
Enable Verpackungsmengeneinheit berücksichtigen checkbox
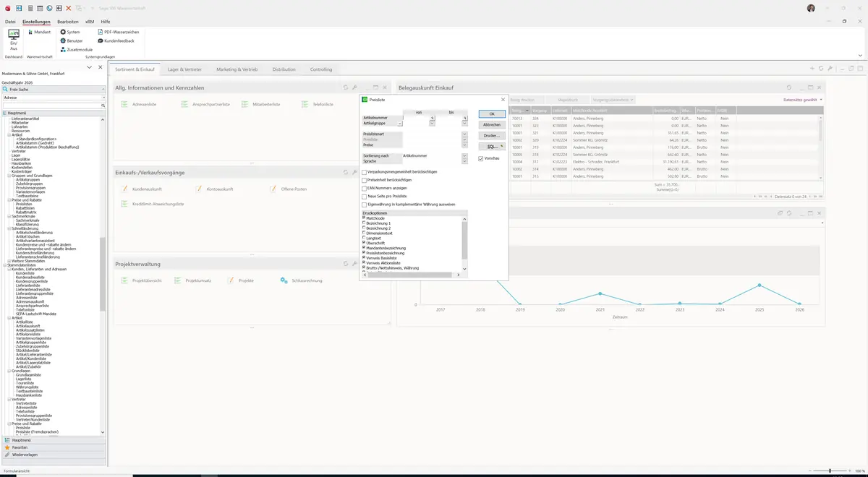pos(365,172)
